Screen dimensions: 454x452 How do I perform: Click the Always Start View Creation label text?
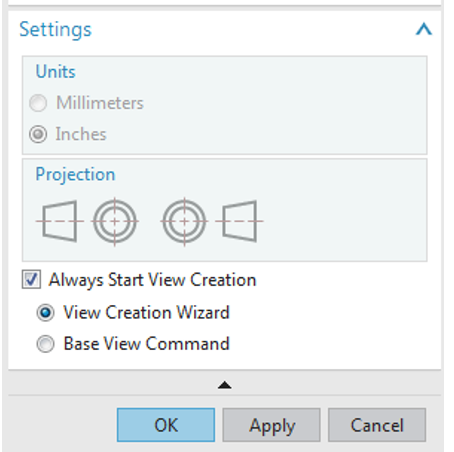[x=153, y=280]
